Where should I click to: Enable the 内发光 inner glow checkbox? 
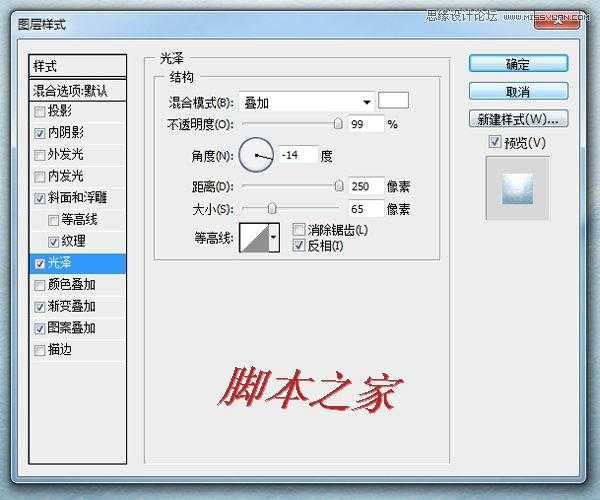[39, 177]
